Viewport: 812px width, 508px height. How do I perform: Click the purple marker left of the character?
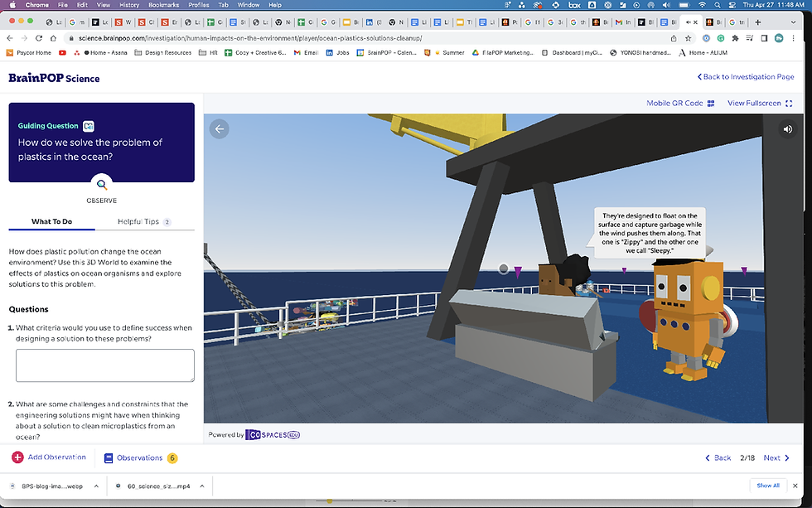point(517,271)
